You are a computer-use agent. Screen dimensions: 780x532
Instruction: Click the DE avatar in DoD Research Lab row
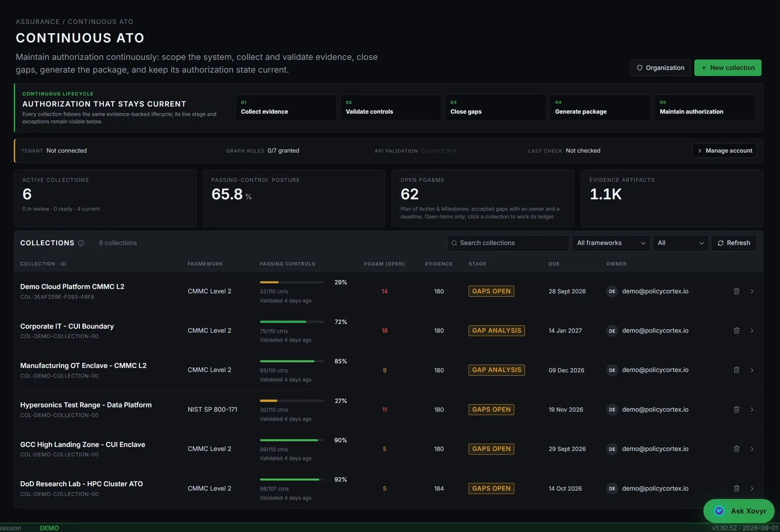coord(612,488)
